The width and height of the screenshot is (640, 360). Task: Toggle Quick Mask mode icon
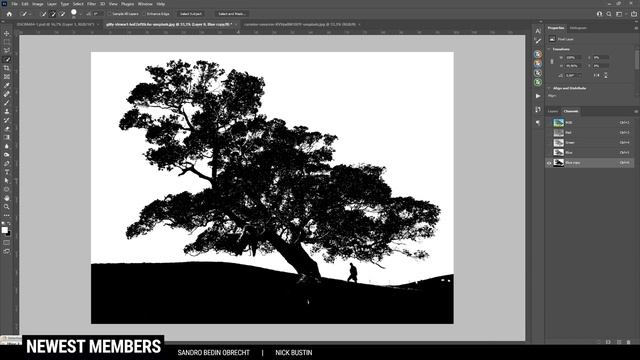tap(7, 243)
